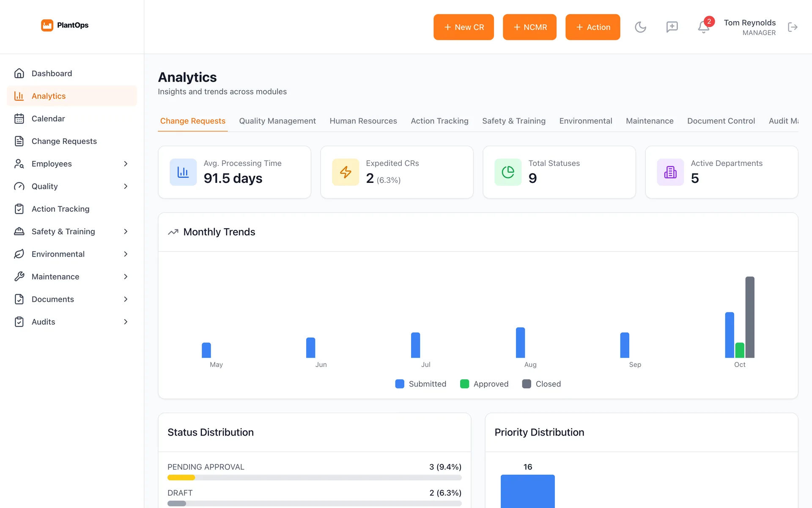Expand Safety & Training chevron
Viewport: 812px width, 508px height.
pos(126,232)
